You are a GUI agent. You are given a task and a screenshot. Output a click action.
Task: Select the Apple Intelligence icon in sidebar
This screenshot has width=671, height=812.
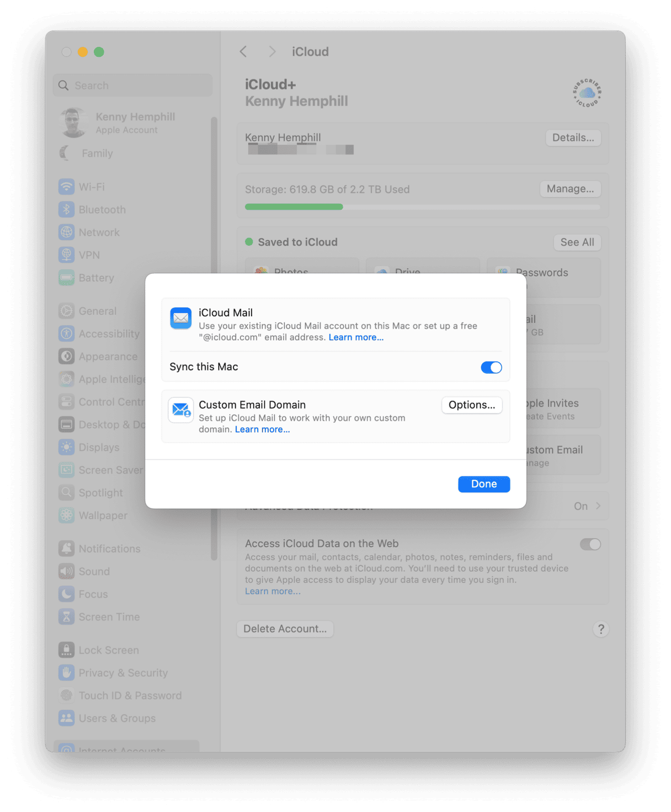[x=66, y=379]
